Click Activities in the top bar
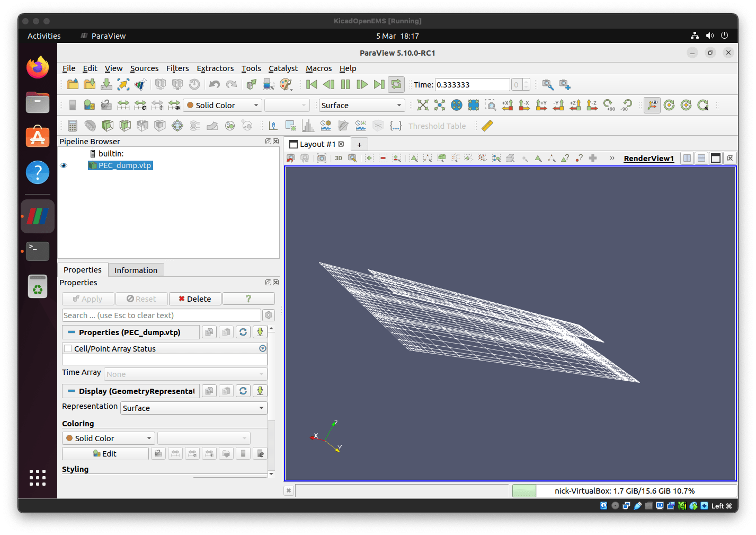The image size is (756, 535). point(44,36)
